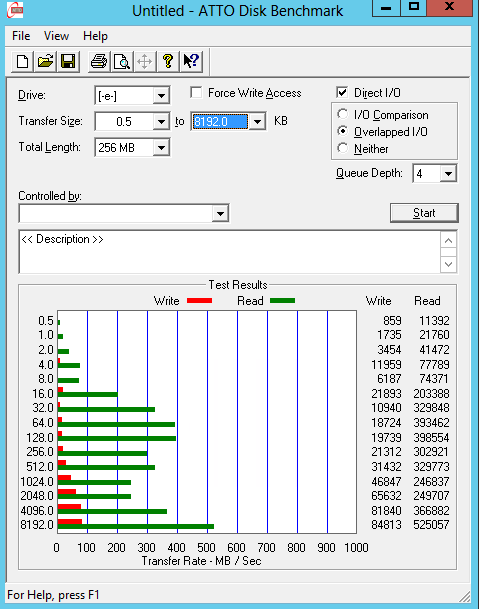Click the description box scroll down arrow
The width and height of the screenshot is (479, 609).
point(448,264)
